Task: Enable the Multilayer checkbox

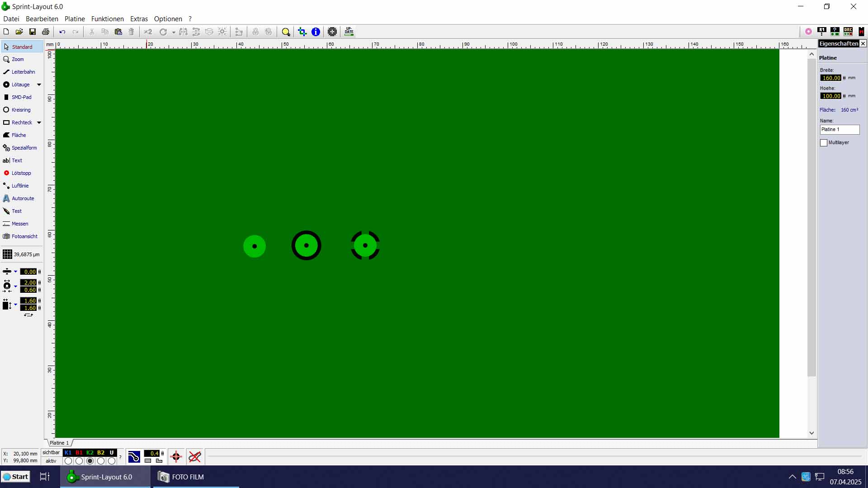Action: 824,143
